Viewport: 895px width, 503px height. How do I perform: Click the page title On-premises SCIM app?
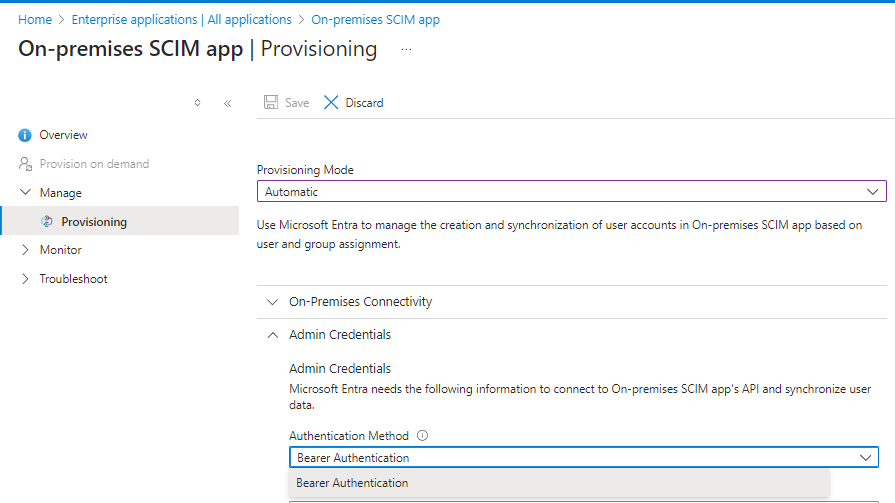coord(131,49)
